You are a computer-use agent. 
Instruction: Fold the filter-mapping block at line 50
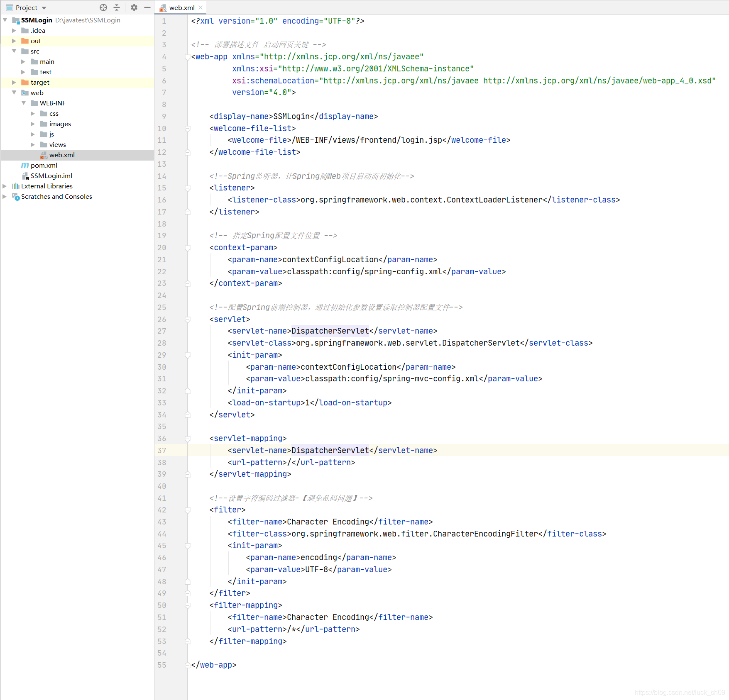(x=188, y=605)
